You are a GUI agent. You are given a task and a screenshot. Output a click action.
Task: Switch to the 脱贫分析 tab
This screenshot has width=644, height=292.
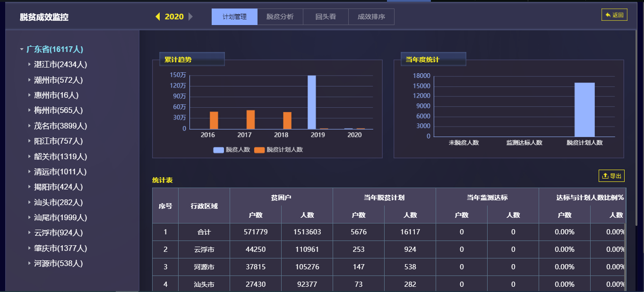[x=280, y=17]
